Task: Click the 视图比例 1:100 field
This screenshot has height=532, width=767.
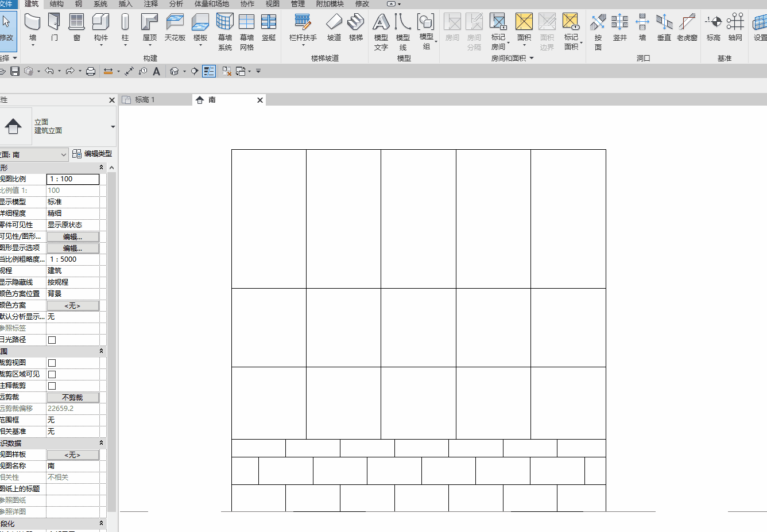Action: coord(73,179)
